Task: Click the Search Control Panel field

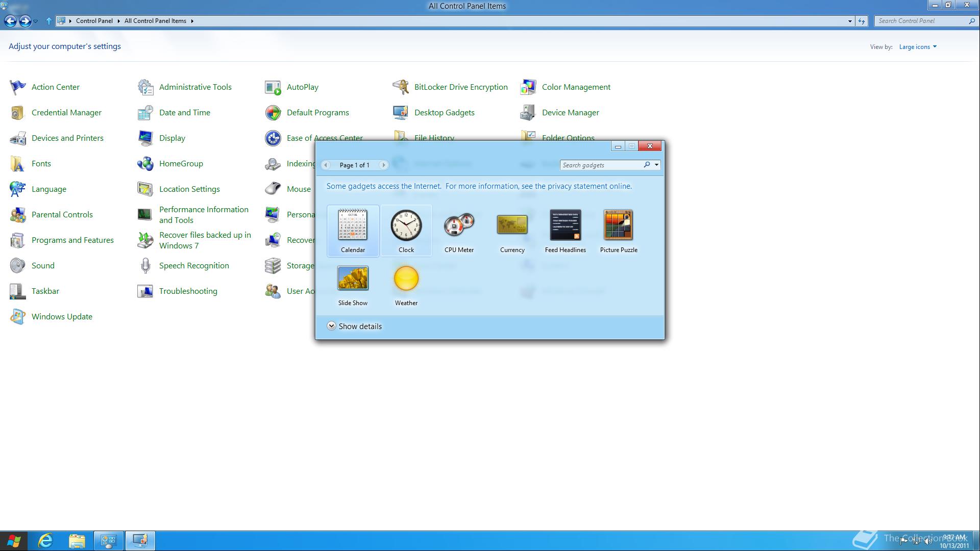Action: tap(920, 21)
